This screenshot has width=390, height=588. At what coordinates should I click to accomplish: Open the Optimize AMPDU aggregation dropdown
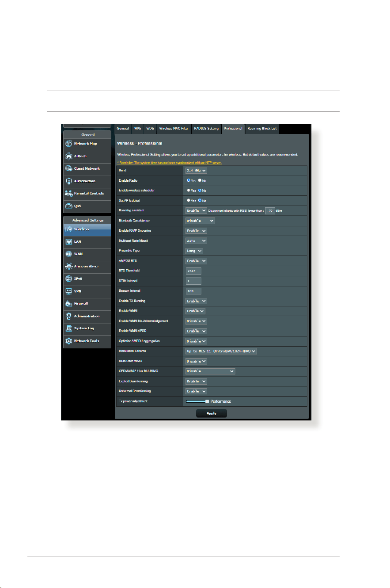click(x=196, y=341)
